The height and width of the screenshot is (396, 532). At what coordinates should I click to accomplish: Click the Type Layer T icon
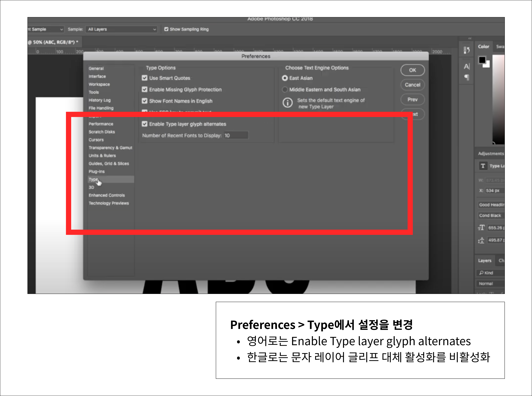(x=483, y=166)
